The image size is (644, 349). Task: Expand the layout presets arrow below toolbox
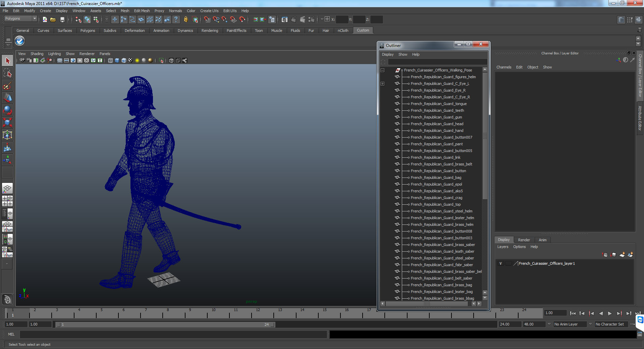pyautogui.click(x=7, y=264)
